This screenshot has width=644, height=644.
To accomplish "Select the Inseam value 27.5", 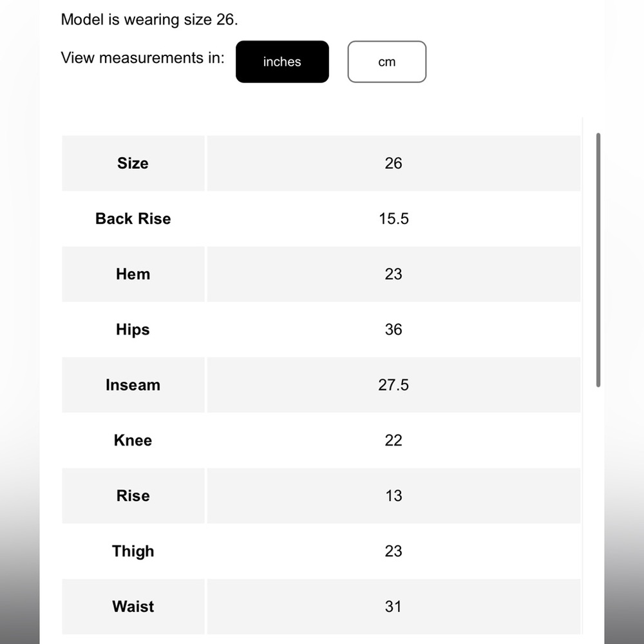I will pos(393,385).
